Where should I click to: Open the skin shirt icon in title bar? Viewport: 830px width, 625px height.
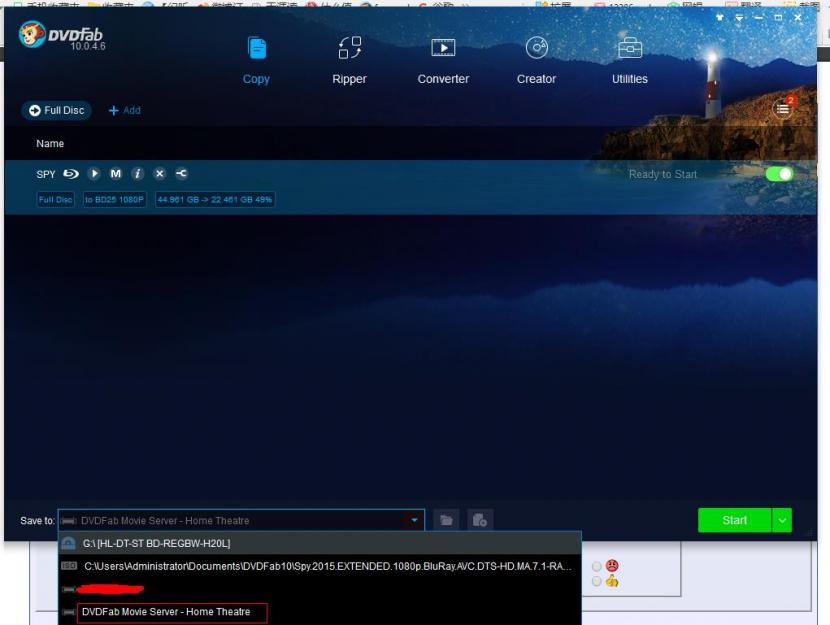click(719, 17)
